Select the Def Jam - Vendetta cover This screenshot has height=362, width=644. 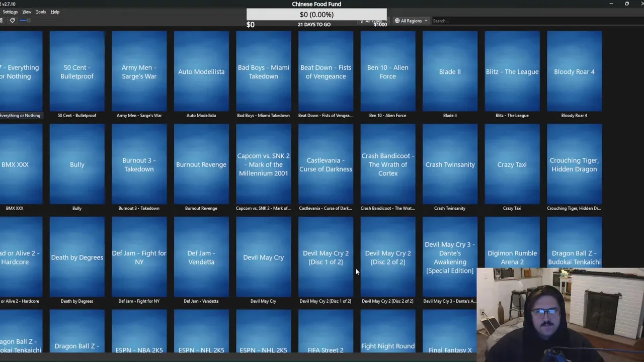[x=201, y=257]
